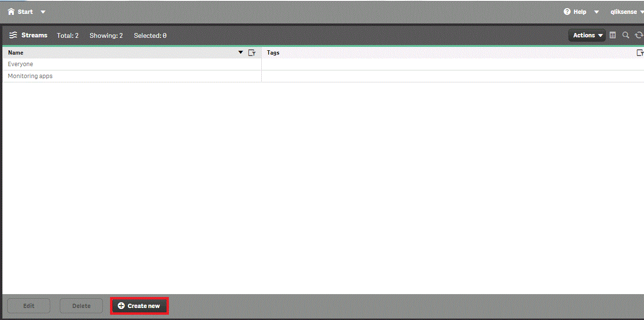Open the qliksense user menu

[x=626, y=12]
